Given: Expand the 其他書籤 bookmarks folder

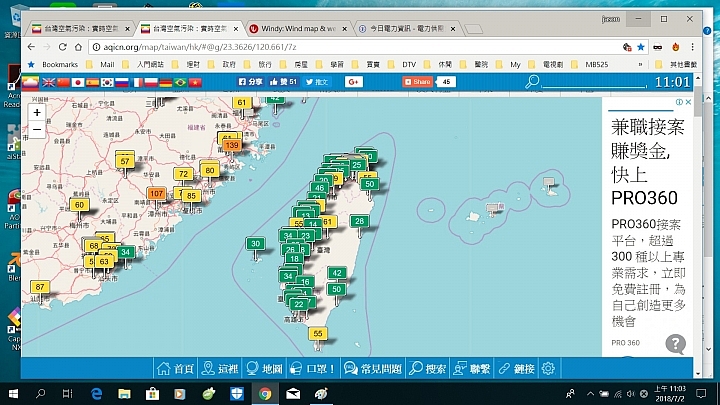Looking at the screenshot, I should point(677,65).
